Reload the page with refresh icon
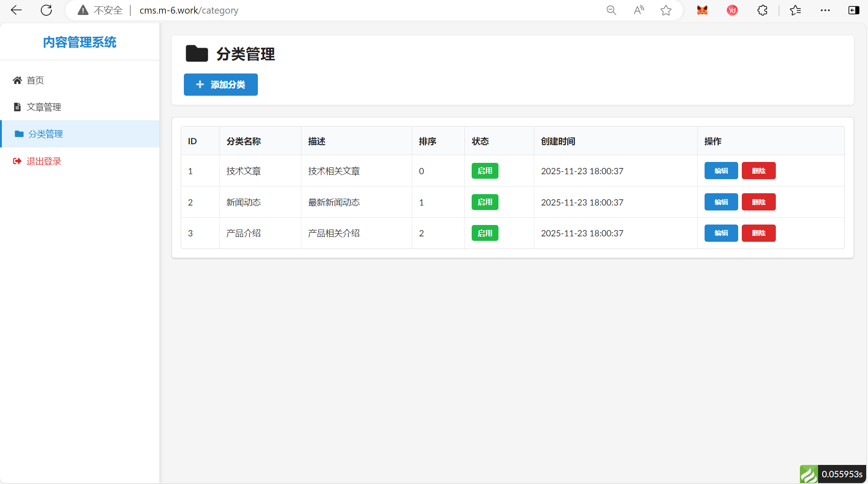 [x=46, y=10]
